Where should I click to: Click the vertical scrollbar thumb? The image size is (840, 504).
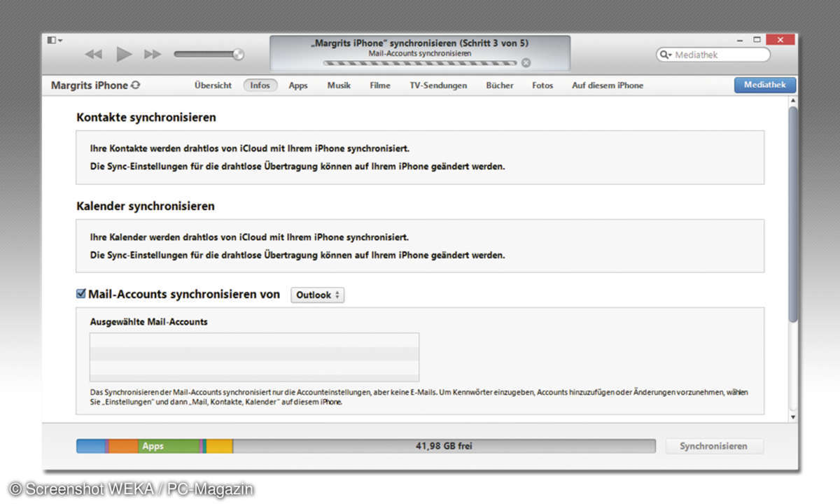792,214
